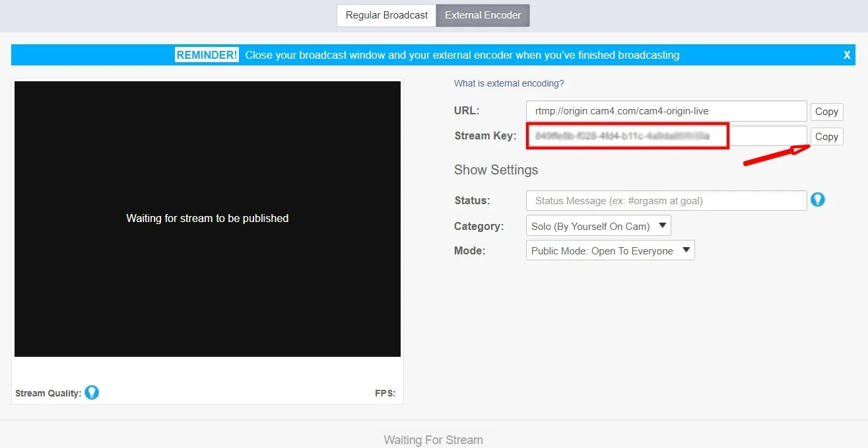Click the Status hint lightbulb icon
Viewport: 868px width, 448px height.
[817, 200]
